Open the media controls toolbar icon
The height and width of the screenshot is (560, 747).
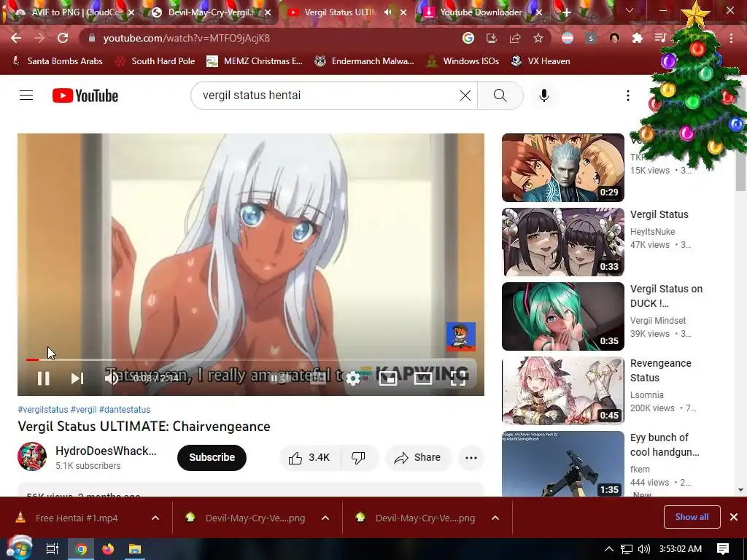click(x=660, y=38)
